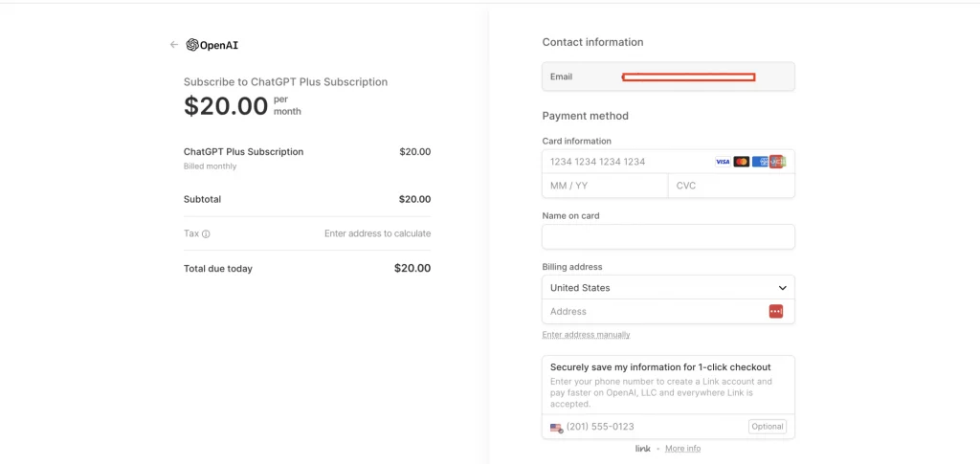Viewport: 980px width, 464px height.
Task: Click the Visa card icon
Action: (x=723, y=162)
